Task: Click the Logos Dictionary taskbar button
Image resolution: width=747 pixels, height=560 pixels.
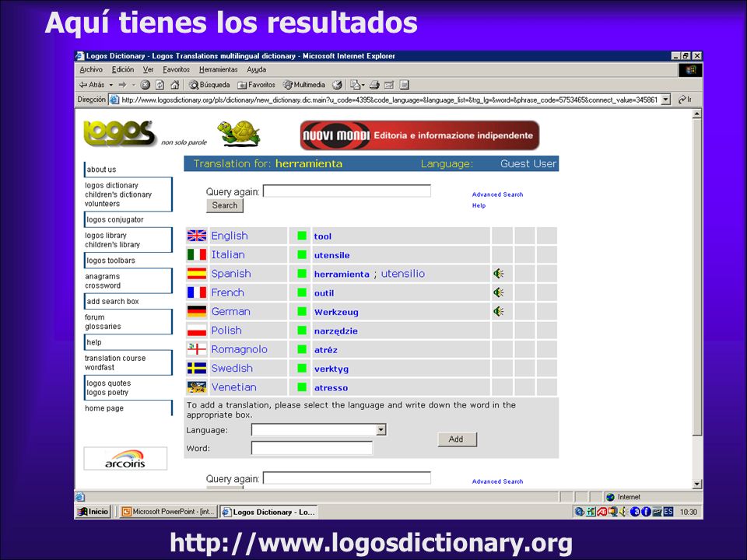Action: click(x=269, y=512)
